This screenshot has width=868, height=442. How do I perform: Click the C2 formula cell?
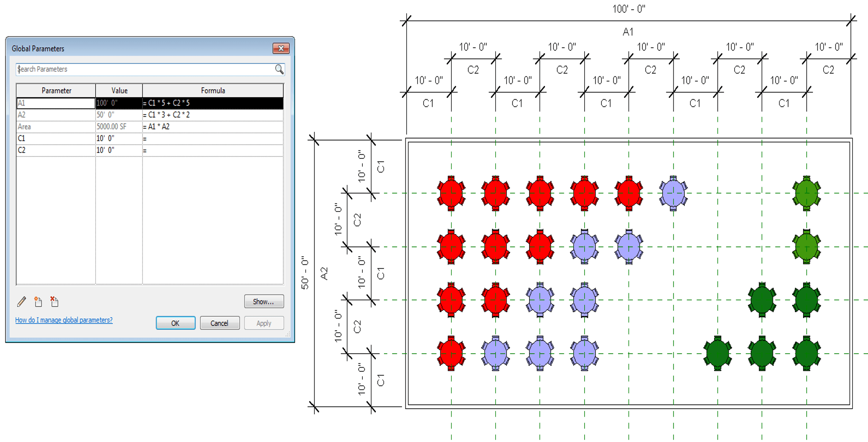pyautogui.click(x=212, y=150)
